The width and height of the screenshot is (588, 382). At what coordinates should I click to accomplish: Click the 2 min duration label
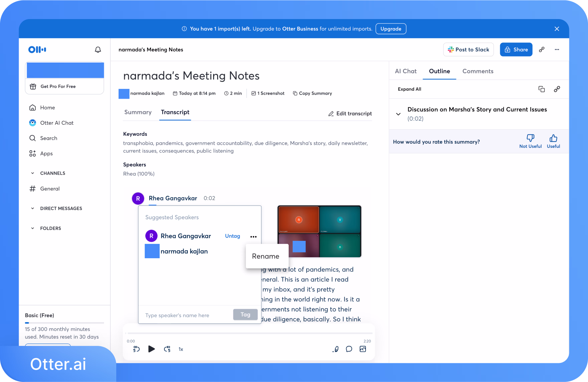click(x=233, y=93)
